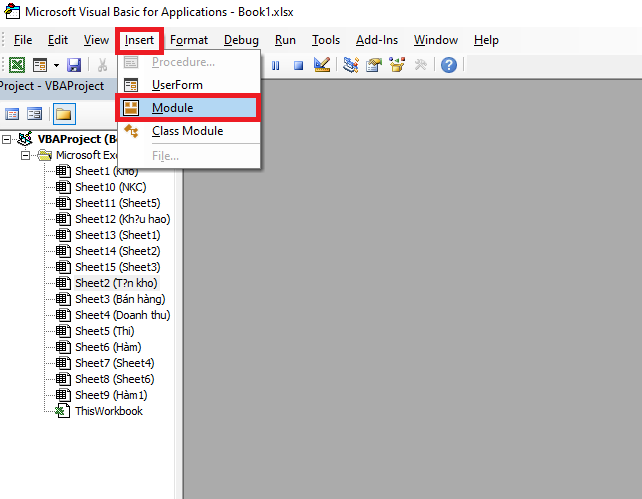Click the workbook icon beside ThisWorkbook

pyautogui.click(x=62, y=411)
